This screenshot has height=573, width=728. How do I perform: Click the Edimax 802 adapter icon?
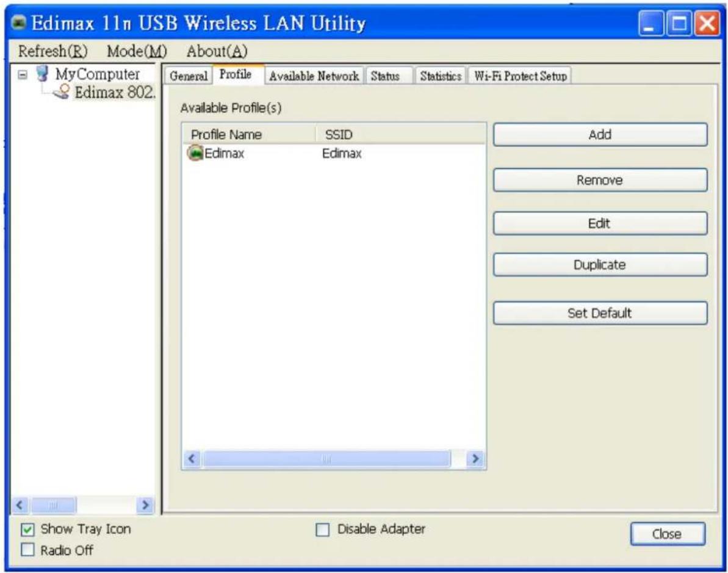pyautogui.click(x=61, y=92)
